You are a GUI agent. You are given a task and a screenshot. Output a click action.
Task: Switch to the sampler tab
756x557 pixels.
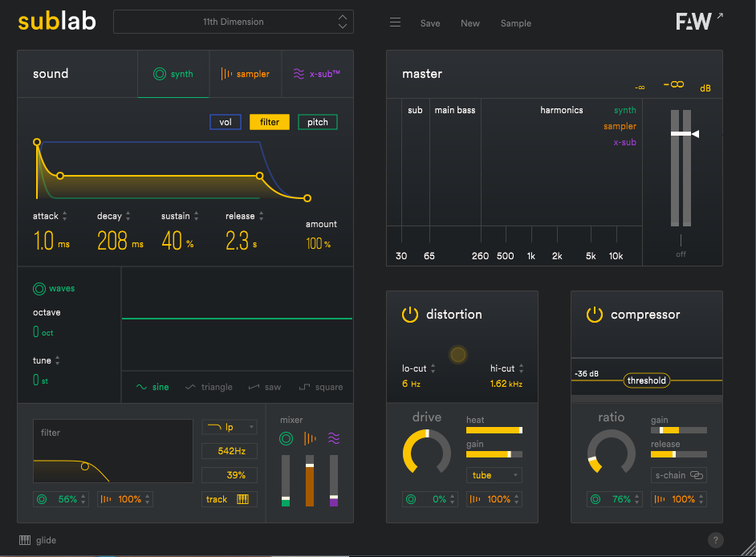click(246, 74)
